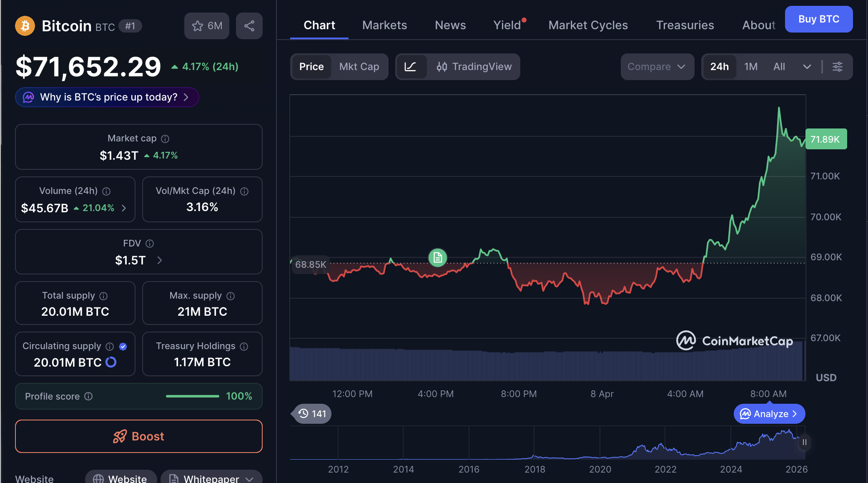The width and height of the screenshot is (868, 483).
Task: Click the range slider pause handle
Action: (x=804, y=442)
